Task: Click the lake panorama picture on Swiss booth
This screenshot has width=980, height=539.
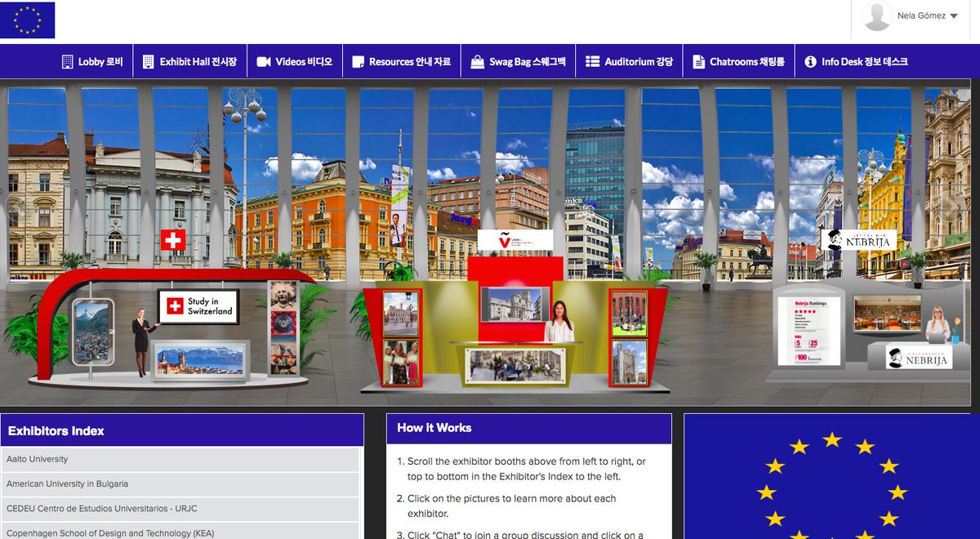Action: [x=201, y=359]
